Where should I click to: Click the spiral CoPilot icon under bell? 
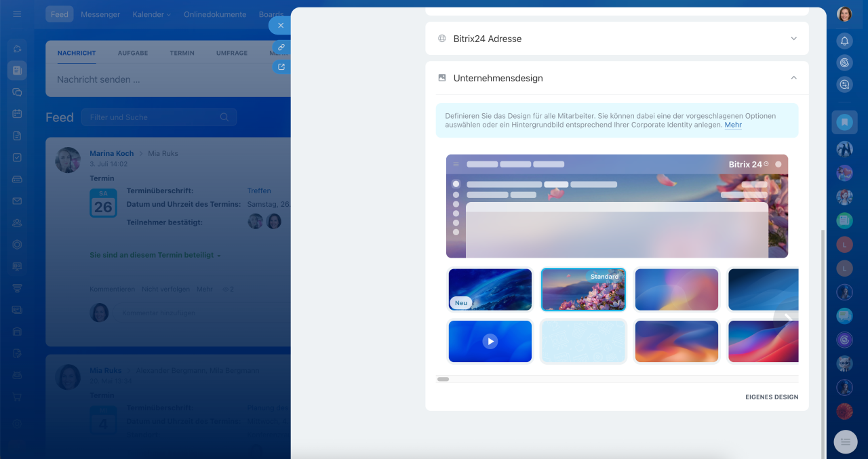click(x=844, y=62)
